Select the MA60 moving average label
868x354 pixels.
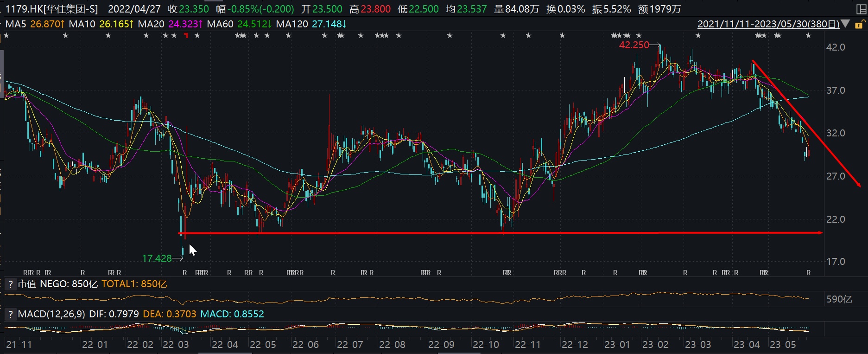coord(220,24)
